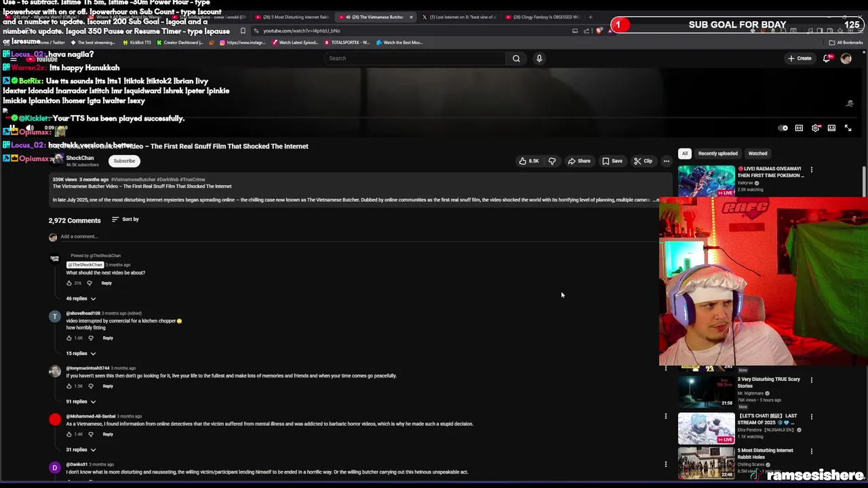Open options for 5 Most Disturbing Rabbit Holes
The width and height of the screenshot is (868, 488).
pyautogui.click(x=811, y=451)
